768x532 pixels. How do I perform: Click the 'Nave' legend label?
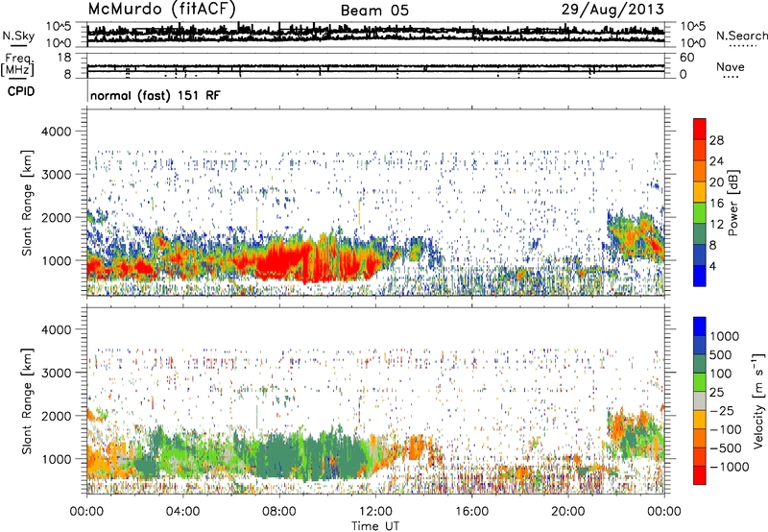(731, 66)
